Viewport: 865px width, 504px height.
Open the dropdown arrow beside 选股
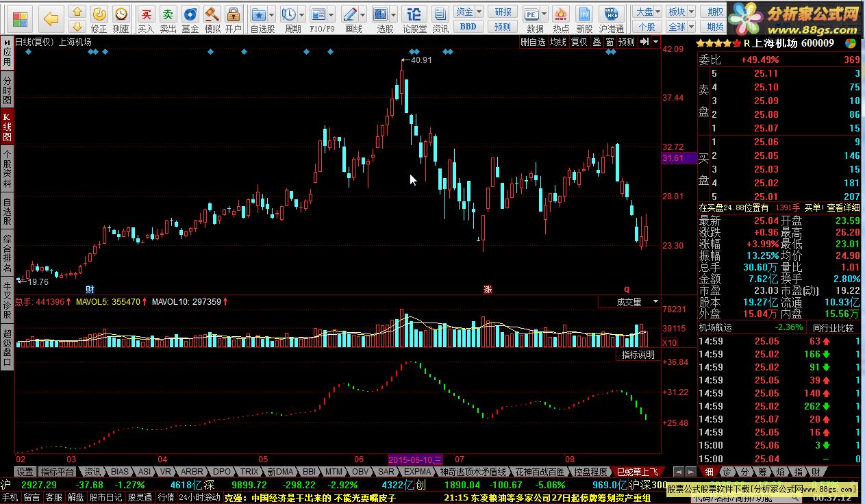tap(394, 14)
